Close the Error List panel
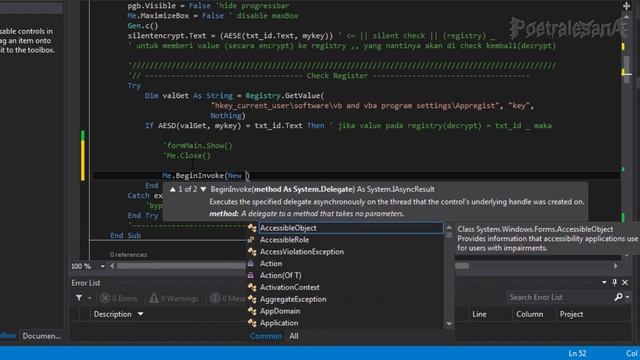The height and width of the screenshot is (360, 640). [625, 282]
